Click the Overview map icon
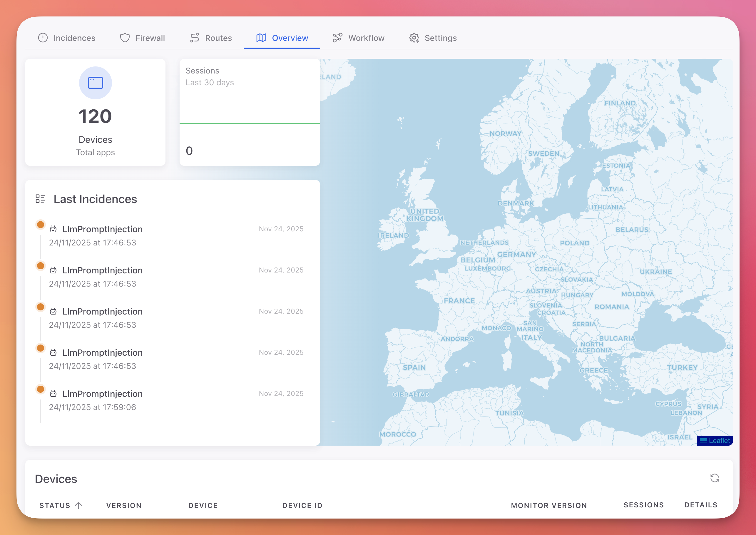 pyautogui.click(x=261, y=38)
